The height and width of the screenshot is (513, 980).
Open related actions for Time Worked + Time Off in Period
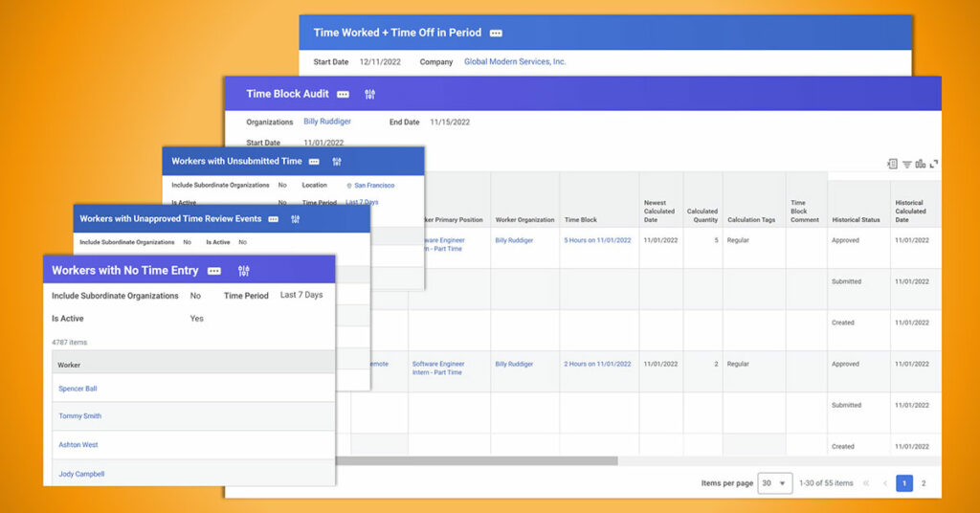(x=496, y=33)
